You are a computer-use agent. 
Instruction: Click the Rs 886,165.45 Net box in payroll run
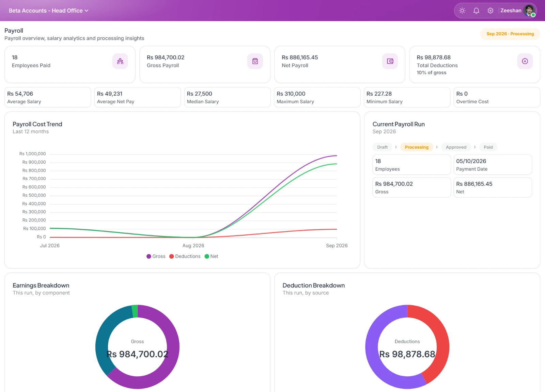[493, 187]
